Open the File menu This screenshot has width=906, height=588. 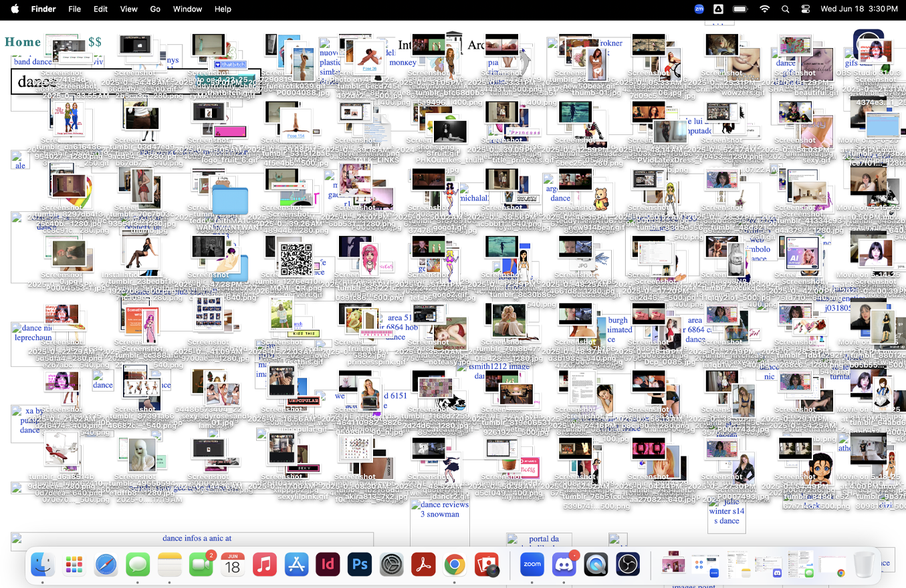[74, 9]
